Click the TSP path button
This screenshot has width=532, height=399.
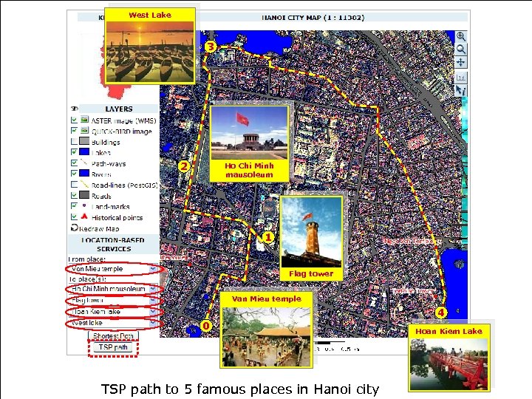pos(113,347)
